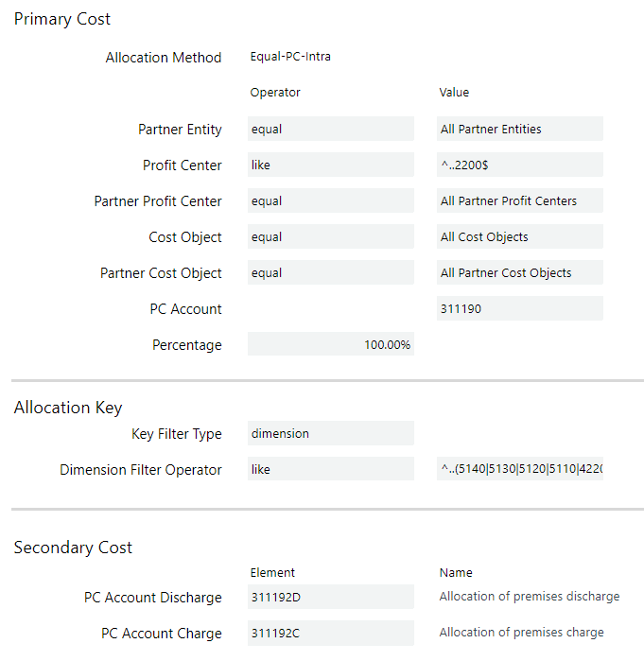Select the All Partner Profit Centers field

tap(519, 201)
